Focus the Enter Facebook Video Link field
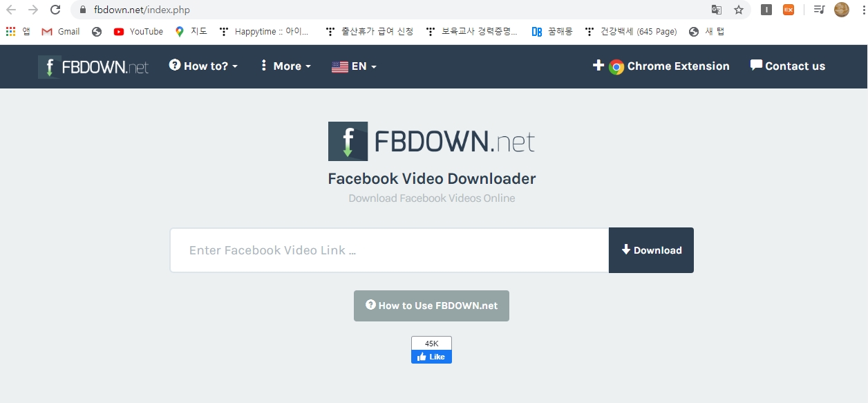Viewport: 868px width, 403px height. click(389, 250)
